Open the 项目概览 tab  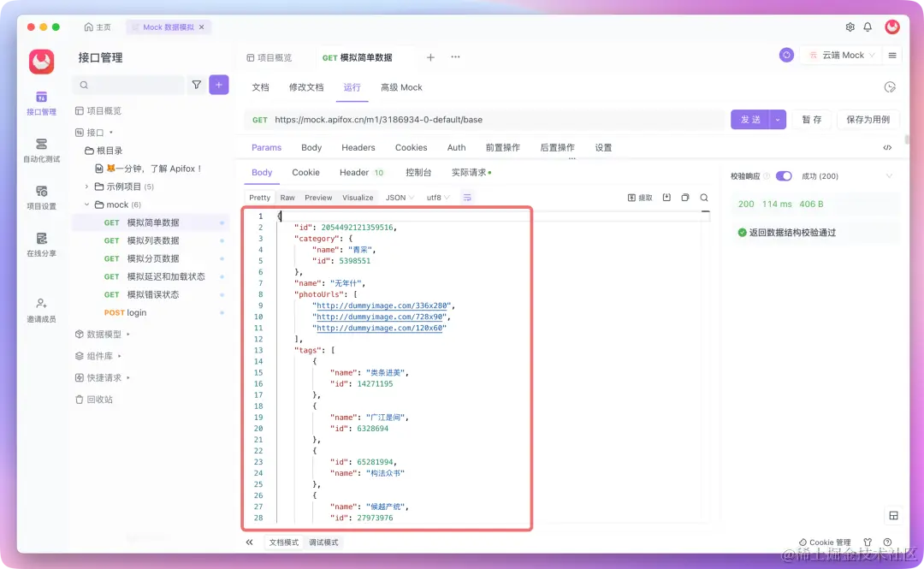pyautogui.click(x=269, y=58)
